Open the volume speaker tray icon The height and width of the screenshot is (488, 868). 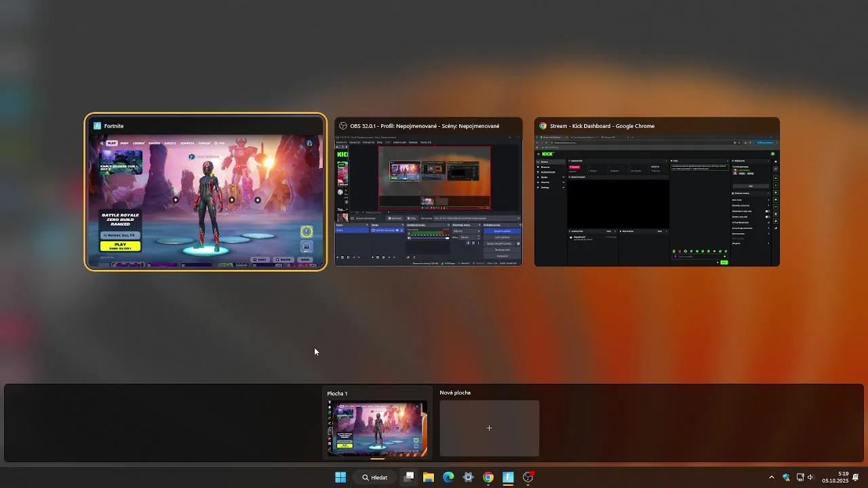click(810, 477)
